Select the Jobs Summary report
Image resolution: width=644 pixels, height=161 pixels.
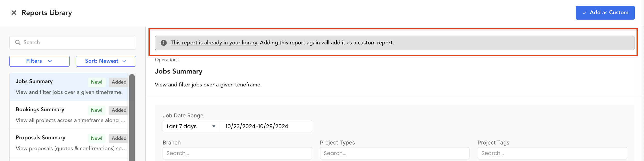69,87
